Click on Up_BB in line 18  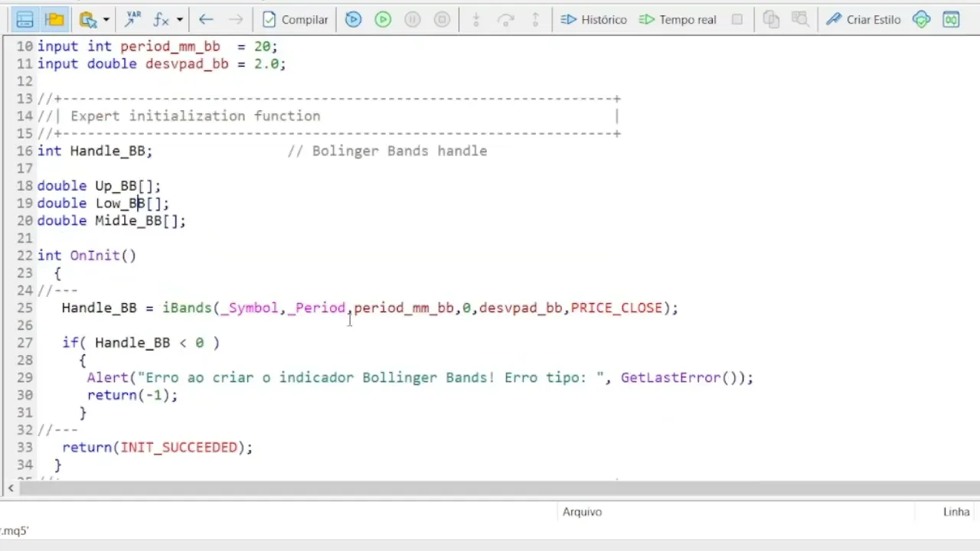coord(116,186)
